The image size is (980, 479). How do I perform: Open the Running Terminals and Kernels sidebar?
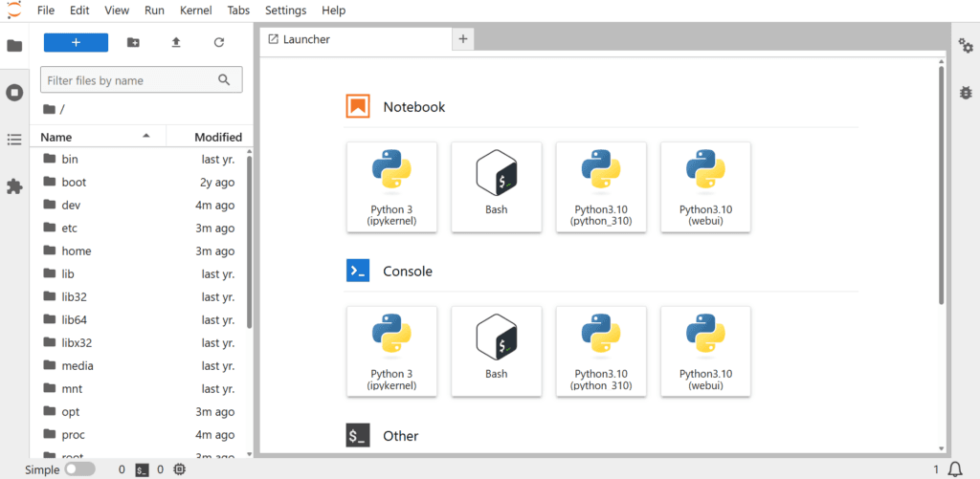pyautogui.click(x=14, y=93)
